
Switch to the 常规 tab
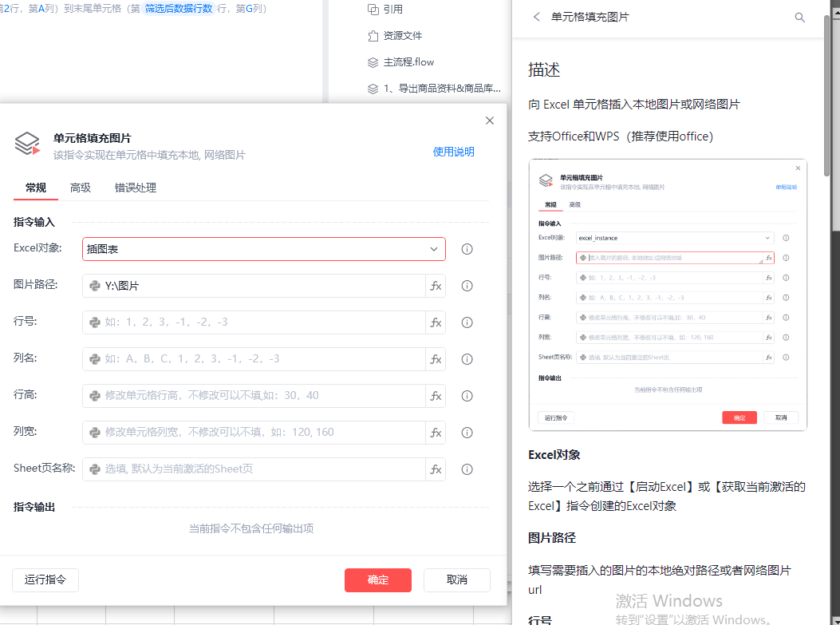point(36,188)
